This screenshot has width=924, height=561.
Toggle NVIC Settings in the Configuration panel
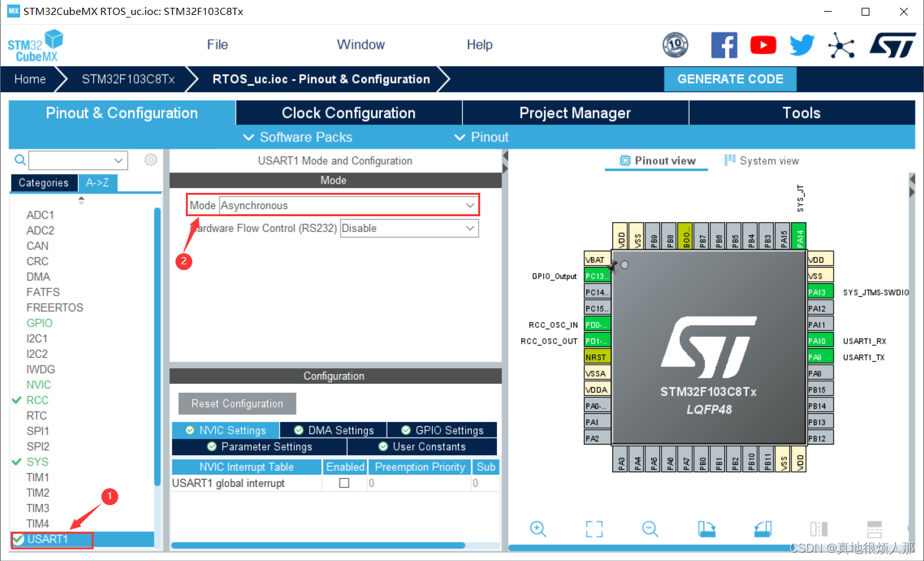pos(225,430)
